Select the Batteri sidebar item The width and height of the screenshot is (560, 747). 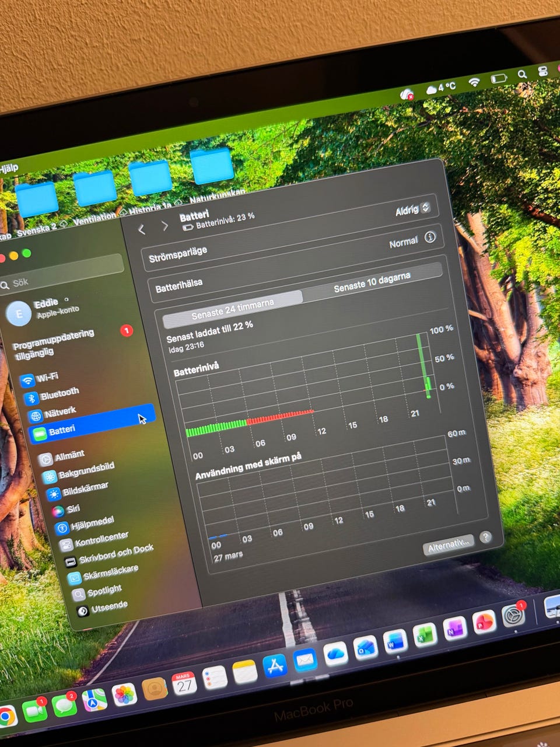92,424
